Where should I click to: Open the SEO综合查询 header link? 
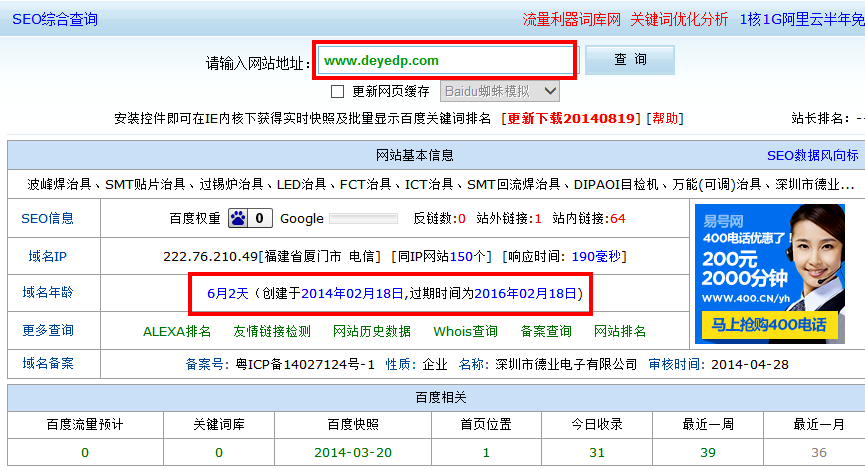(55, 19)
